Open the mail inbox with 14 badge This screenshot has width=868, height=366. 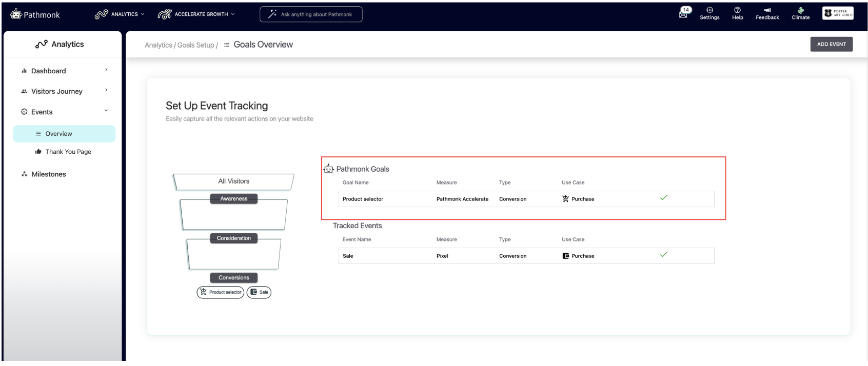(684, 13)
